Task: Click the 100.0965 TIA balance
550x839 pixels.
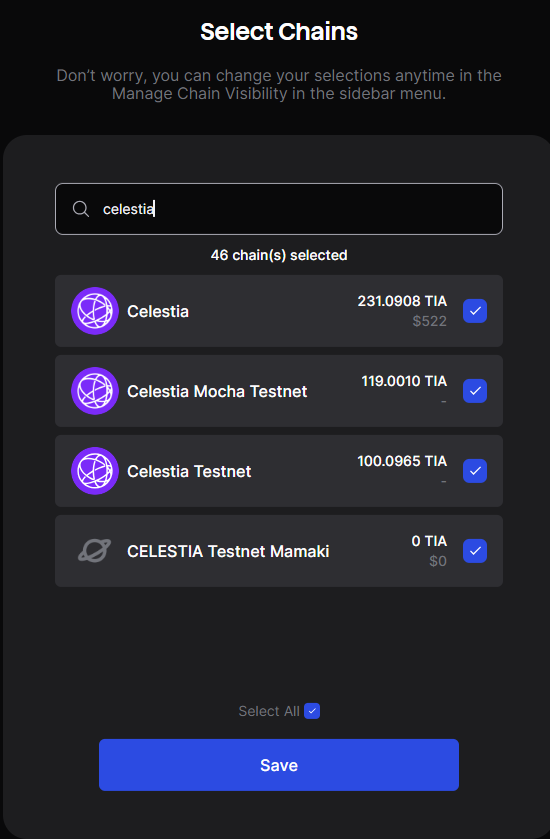Action: click(402, 461)
